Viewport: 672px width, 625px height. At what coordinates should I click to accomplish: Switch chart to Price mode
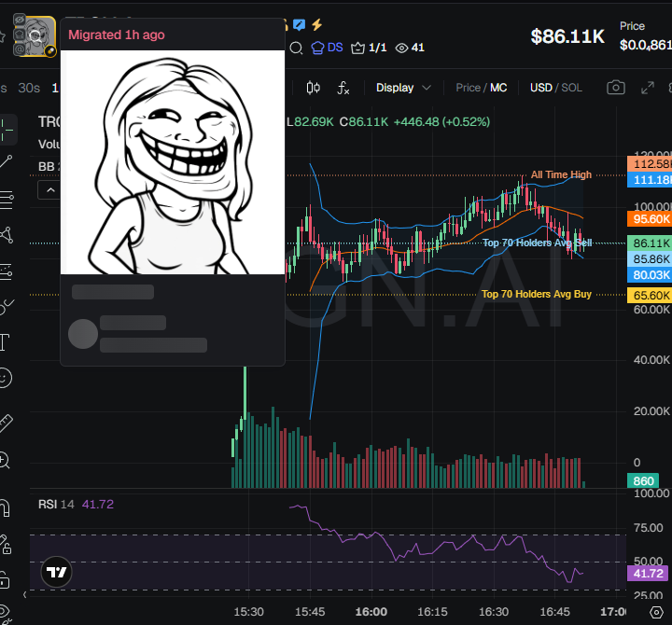[x=468, y=88]
